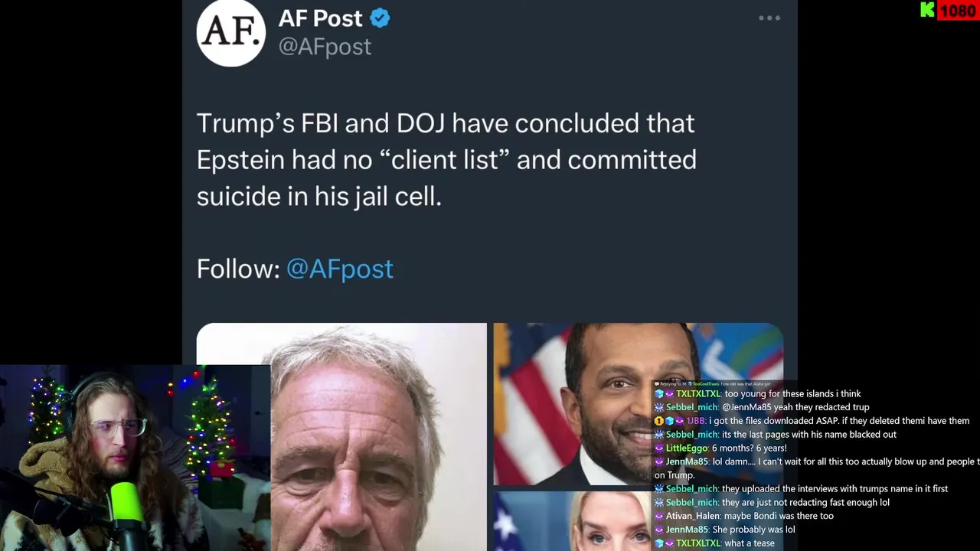Click the red 1080 quality badge
This screenshot has height=551, width=980.
tap(957, 11)
